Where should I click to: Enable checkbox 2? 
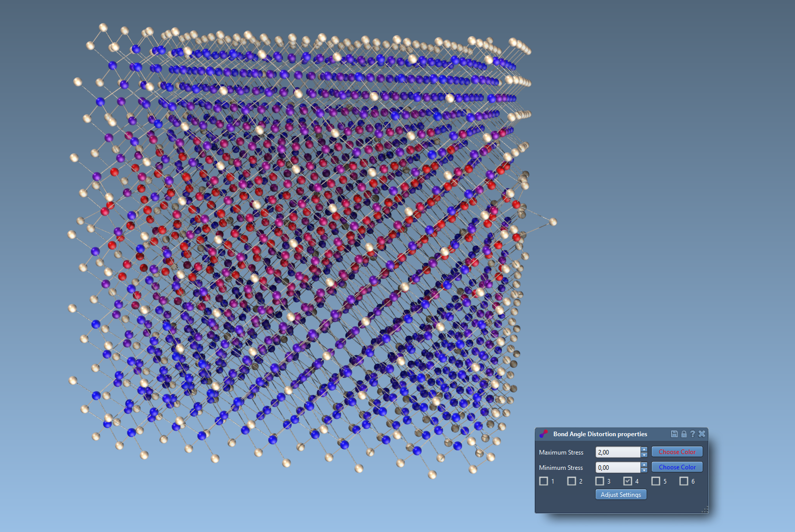tap(572, 481)
